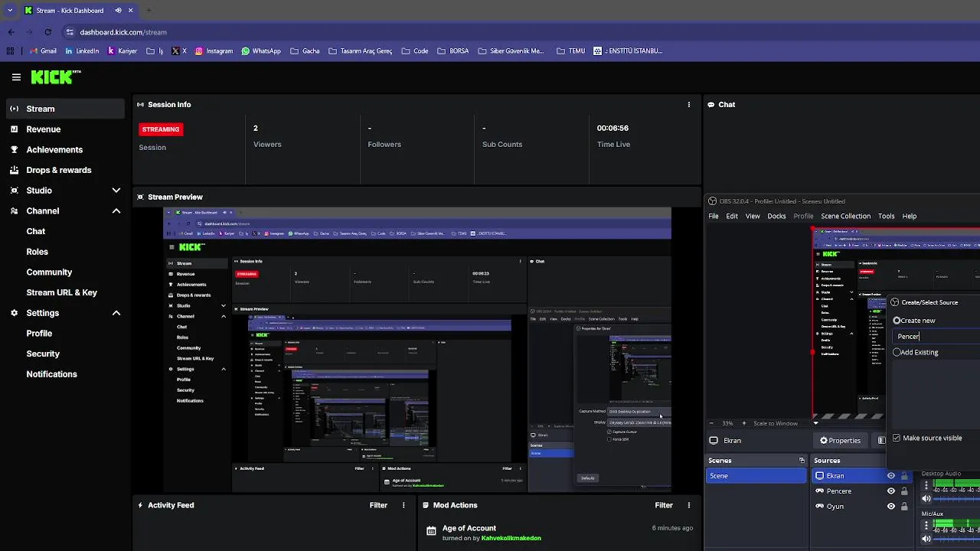The width and height of the screenshot is (980, 551).
Task: Select the Create new radio button
Action: click(897, 321)
